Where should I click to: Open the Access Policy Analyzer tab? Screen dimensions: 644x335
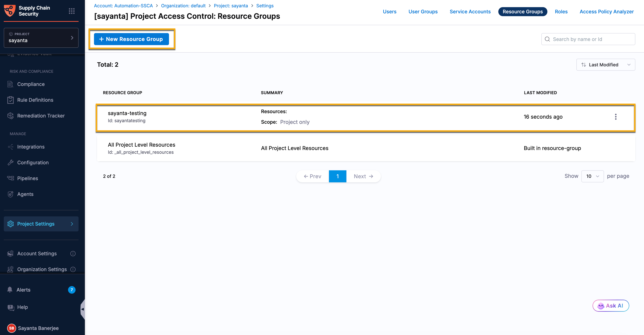click(607, 11)
